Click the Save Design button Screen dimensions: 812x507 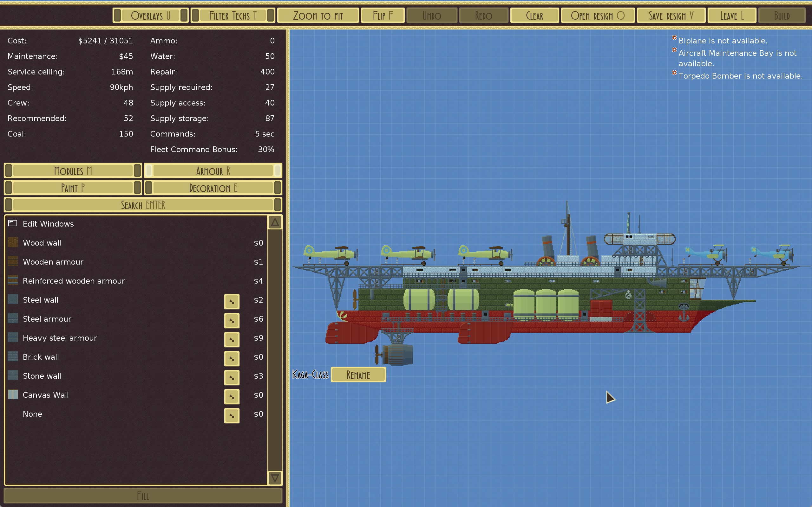click(x=671, y=16)
